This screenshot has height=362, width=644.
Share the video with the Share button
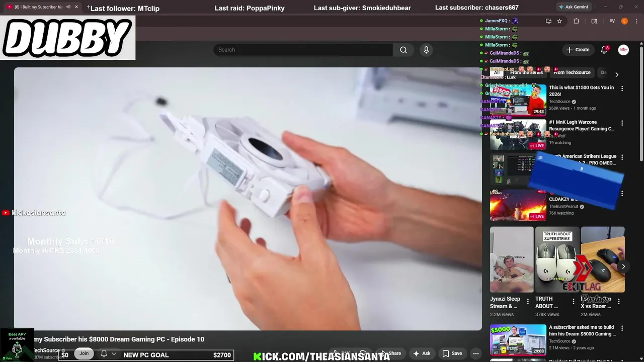tap(391, 353)
